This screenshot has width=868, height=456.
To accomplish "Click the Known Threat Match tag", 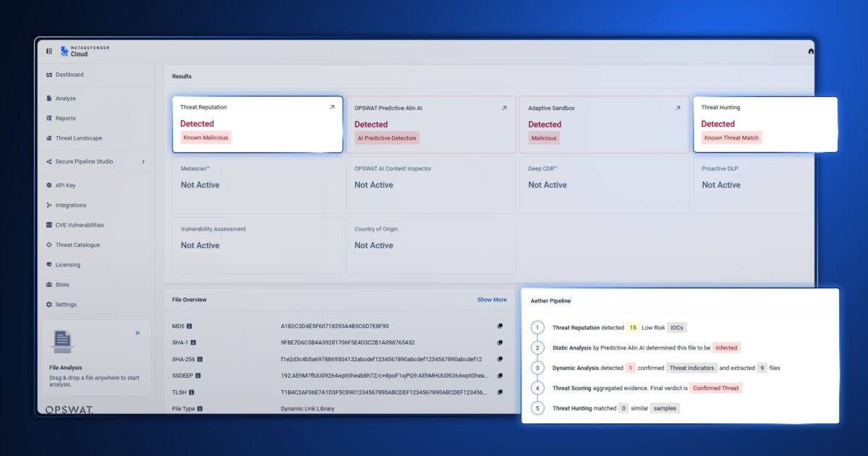I will [x=731, y=138].
